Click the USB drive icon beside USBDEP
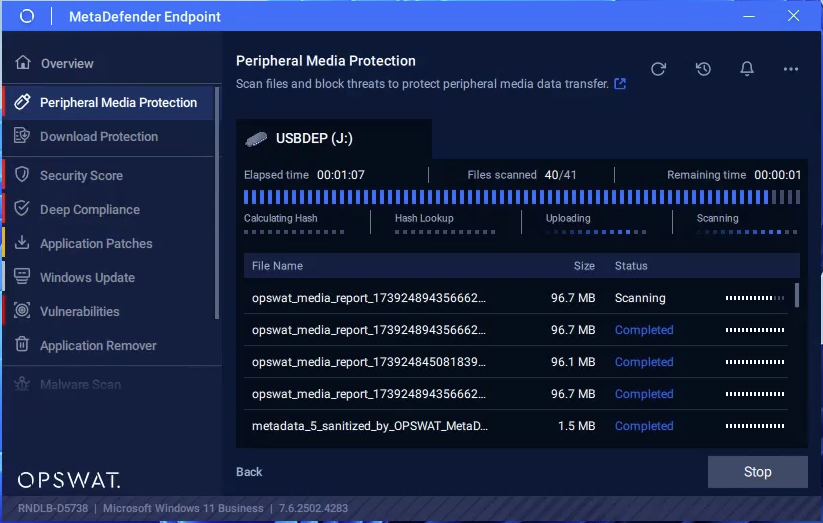Viewport: 823px width, 523px height. click(x=256, y=139)
